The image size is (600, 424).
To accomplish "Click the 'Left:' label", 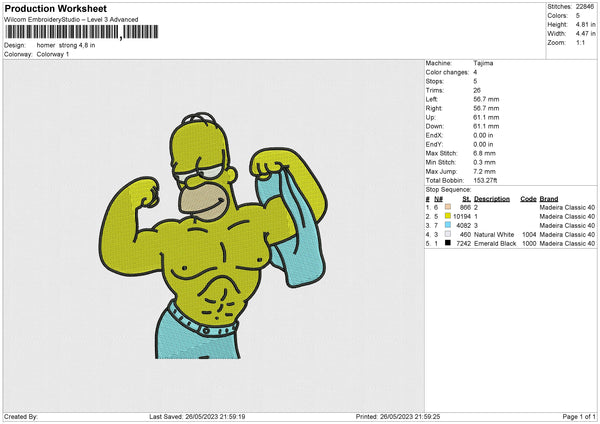I will click(432, 99).
